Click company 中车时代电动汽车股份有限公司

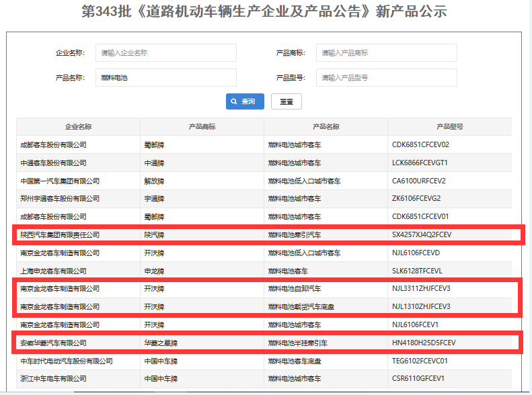67,361
